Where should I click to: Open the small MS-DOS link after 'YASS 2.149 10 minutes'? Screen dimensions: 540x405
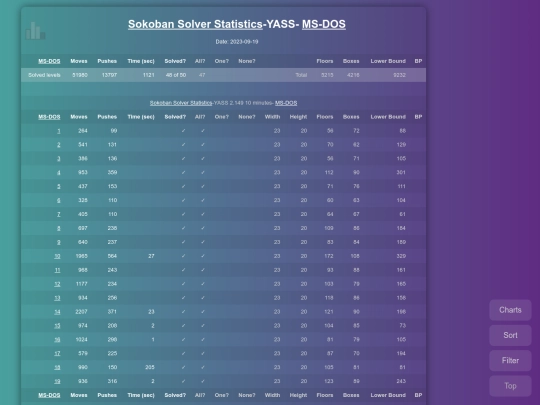286,103
